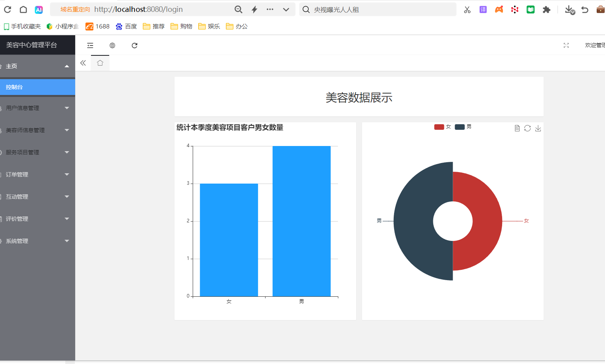Viewport: 605px width, 364px height.
Task: Click the blue 男 bar in bar chart
Action: (302, 221)
